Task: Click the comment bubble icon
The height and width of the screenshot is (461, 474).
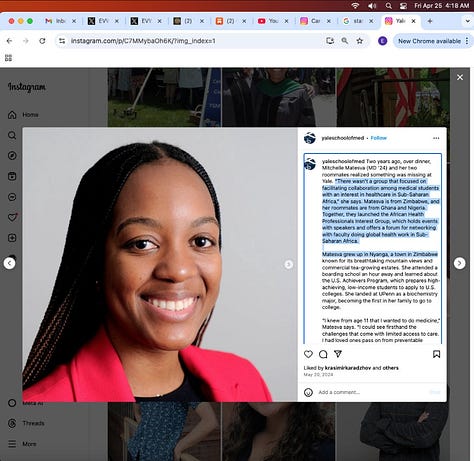Action: [323, 354]
